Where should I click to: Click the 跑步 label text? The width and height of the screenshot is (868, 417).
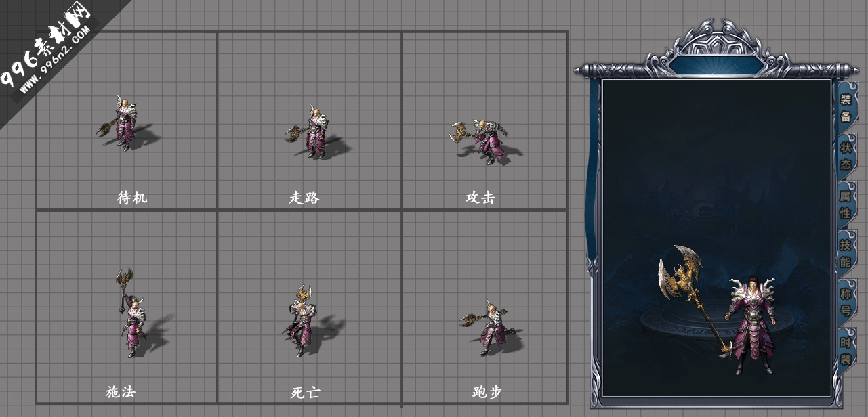tap(487, 391)
